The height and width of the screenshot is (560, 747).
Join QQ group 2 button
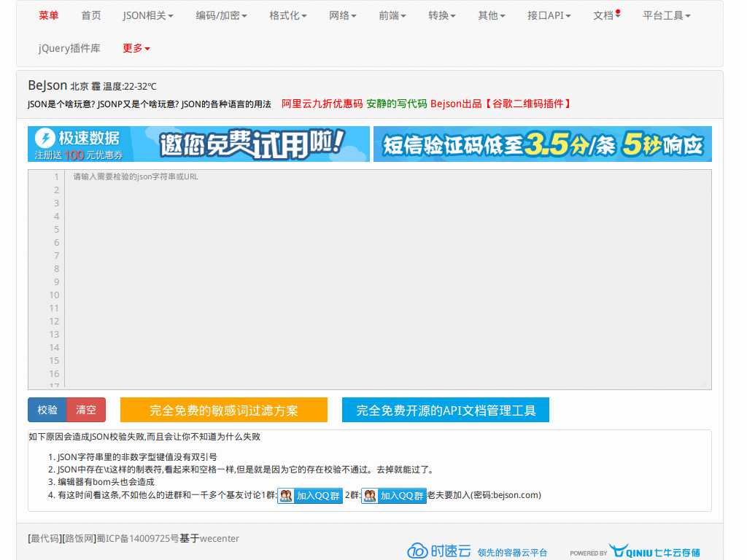click(x=393, y=496)
